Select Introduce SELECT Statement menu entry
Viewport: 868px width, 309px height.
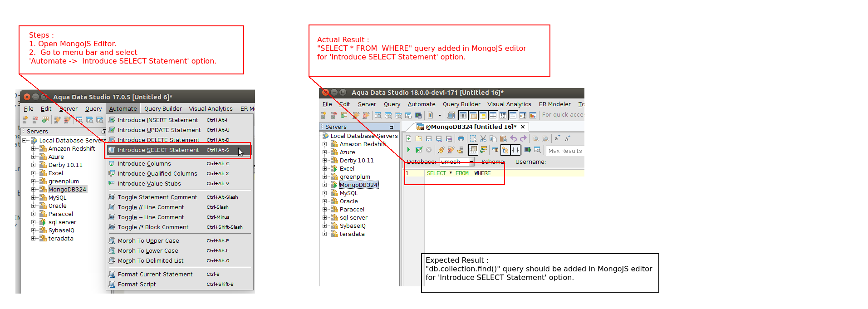tap(179, 150)
